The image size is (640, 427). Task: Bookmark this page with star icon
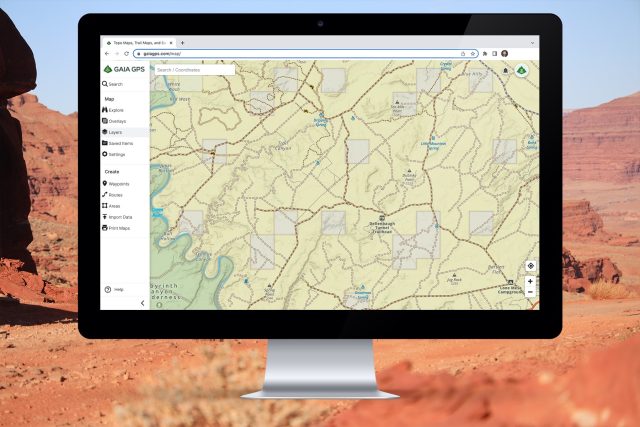pos(472,53)
